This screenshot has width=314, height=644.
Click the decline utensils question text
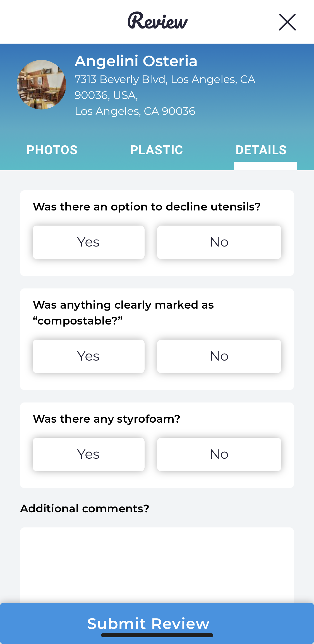(x=147, y=207)
